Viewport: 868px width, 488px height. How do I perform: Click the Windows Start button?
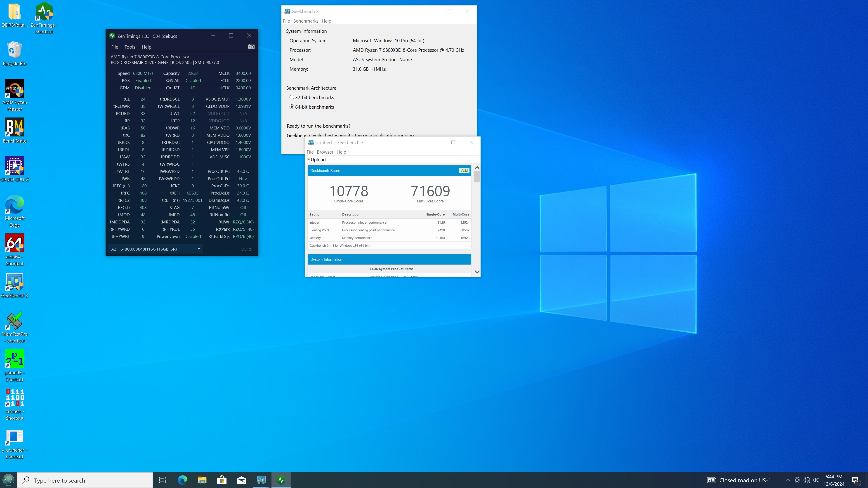click(8, 480)
